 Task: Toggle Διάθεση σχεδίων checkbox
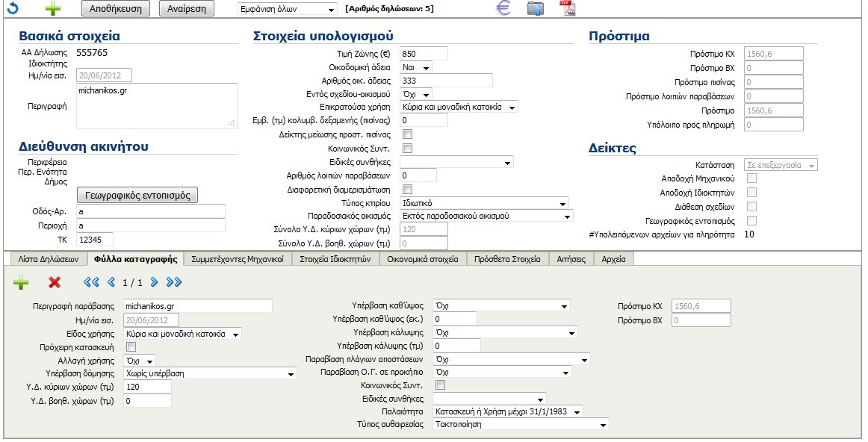click(x=751, y=207)
